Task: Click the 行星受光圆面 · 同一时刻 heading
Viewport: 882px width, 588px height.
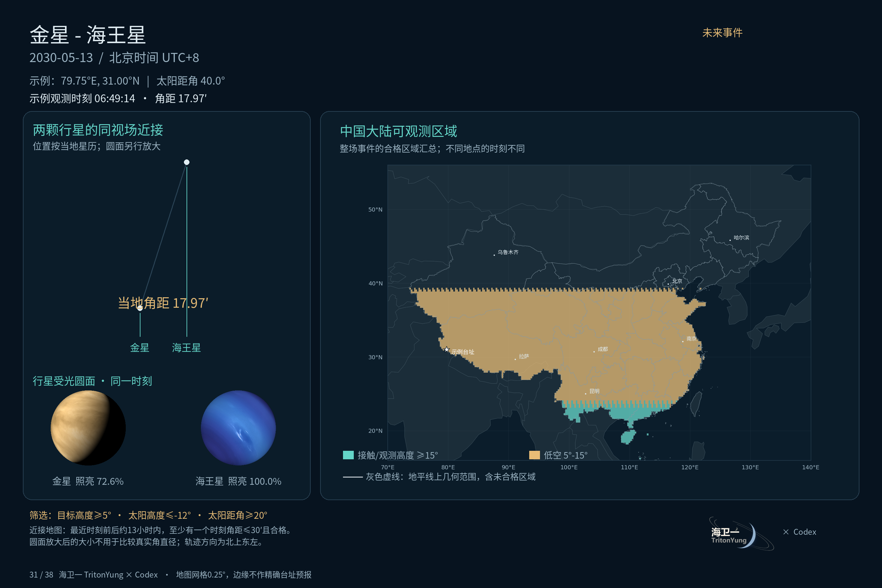Action: [92, 381]
